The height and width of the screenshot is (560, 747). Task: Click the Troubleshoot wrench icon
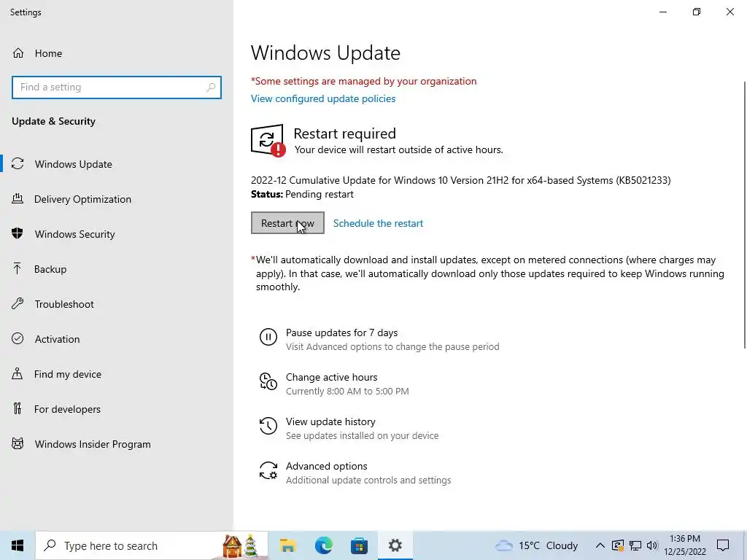[18, 304]
